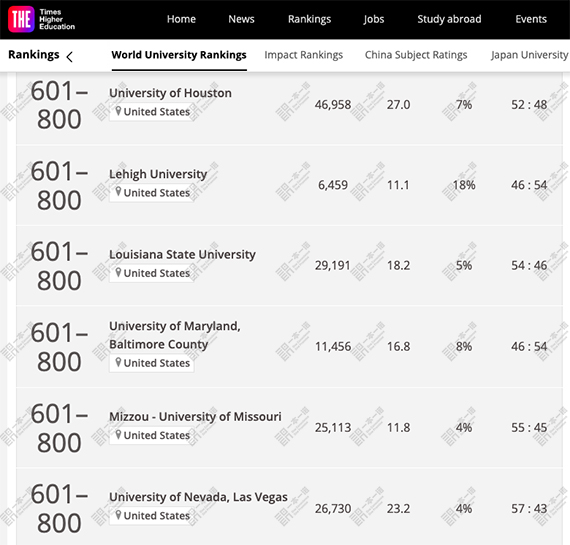Open the Events menu item
The width and height of the screenshot is (570, 545).
531,19
